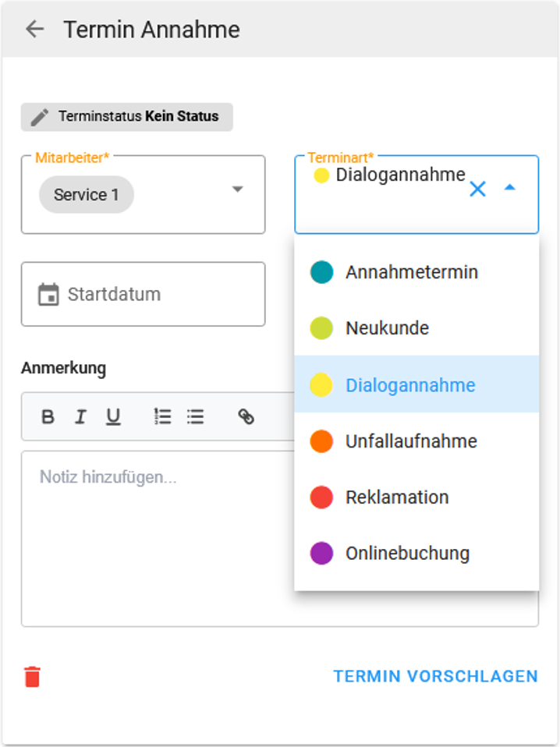Expand the Mitarbeiter dropdown arrow
Viewport: 560px width, 747px height.
pyautogui.click(x=237, y=189)
